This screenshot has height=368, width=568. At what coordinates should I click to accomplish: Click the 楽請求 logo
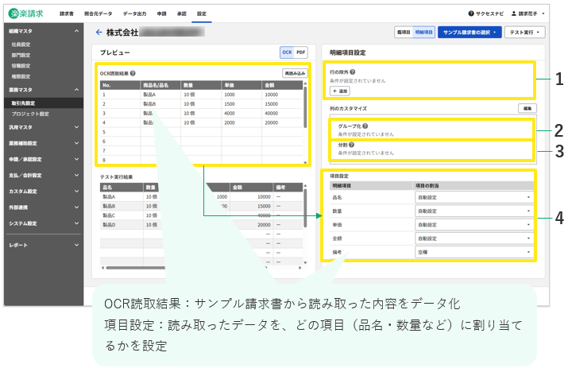(26, 13)
